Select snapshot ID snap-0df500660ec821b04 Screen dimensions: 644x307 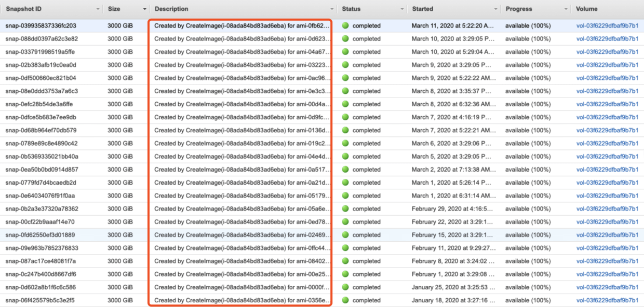coord(41,78)
